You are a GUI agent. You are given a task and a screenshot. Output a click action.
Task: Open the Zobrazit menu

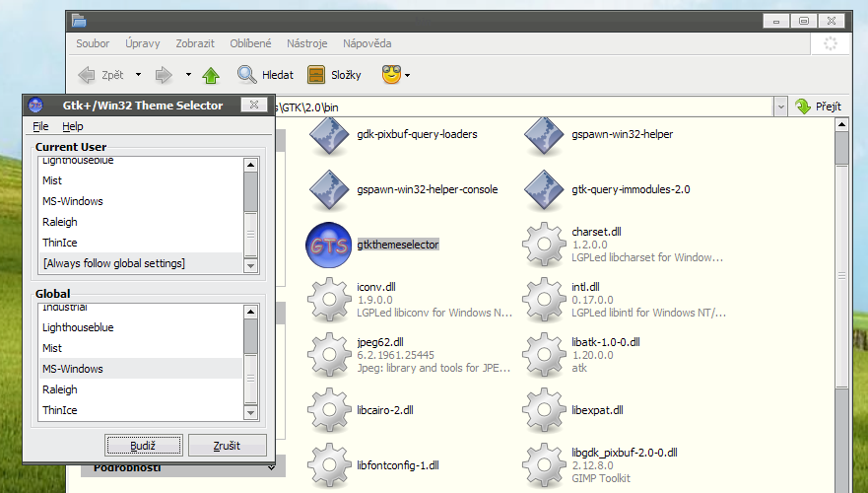pyautogui.click(x=195, y=43)
